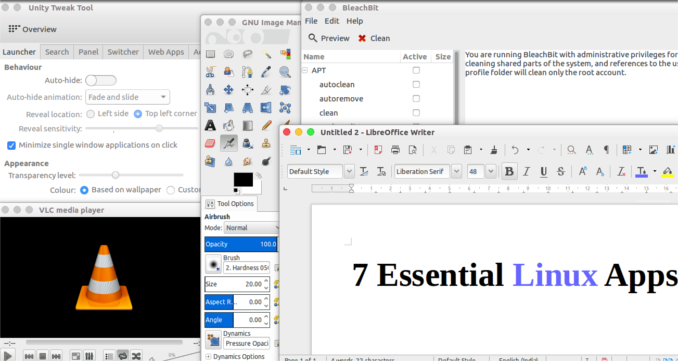The width and height of the screenshot is (678, 361).
Task: Switch to the Panel tab in Unity Tweak
Action: (x=89, y=52)
